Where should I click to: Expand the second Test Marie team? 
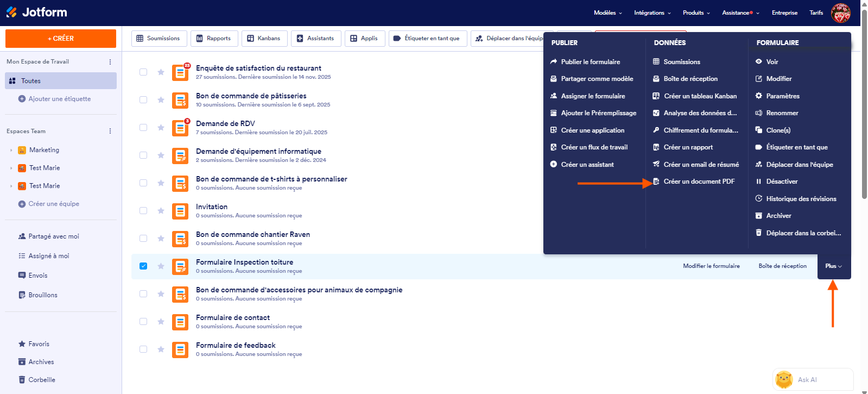(11, 186)
